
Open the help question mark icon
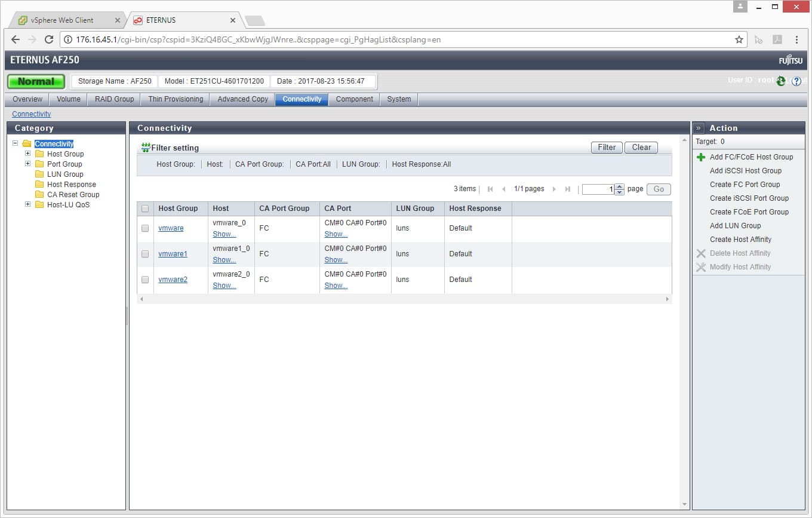[x=796, y=81]
